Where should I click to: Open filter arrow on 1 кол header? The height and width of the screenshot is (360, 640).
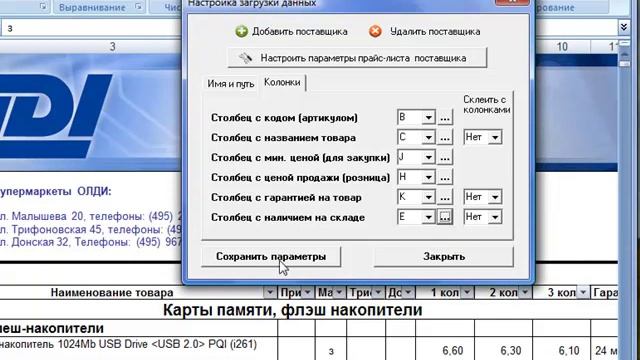click(x=467, y=292)
